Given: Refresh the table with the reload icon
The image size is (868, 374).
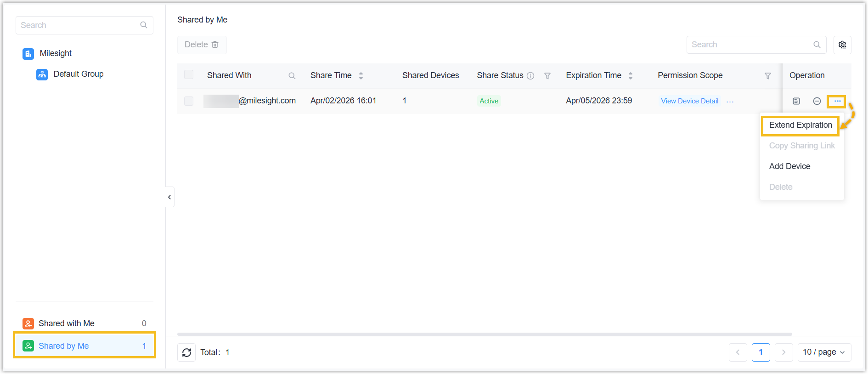Looking at the screenshot, I should tap(186, 352).
